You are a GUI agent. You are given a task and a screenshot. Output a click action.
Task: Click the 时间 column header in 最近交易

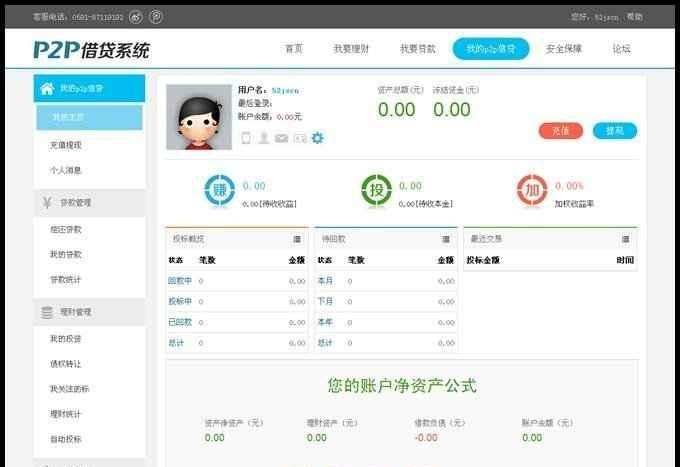[625, 260]
